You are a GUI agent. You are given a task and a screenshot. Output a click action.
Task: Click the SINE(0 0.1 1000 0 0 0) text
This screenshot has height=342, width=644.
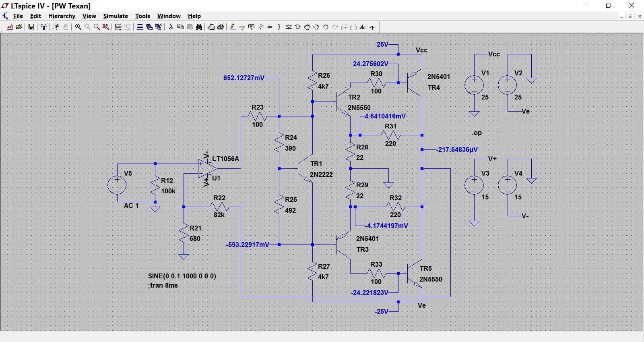pyautogui.click(x=182, y=276)
